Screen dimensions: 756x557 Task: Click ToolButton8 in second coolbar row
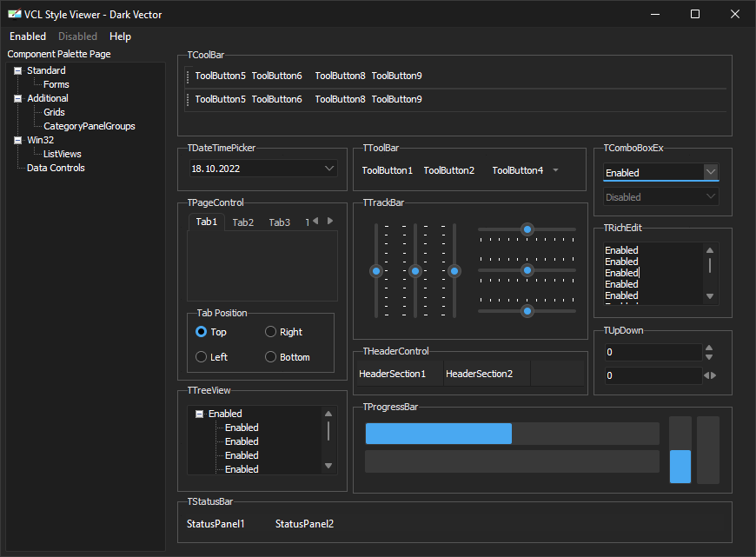point(340,99)
